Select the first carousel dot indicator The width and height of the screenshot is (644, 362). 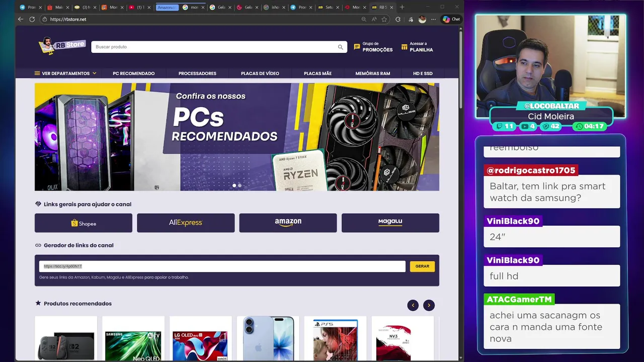pyautogui.click(x=234, y=186)
